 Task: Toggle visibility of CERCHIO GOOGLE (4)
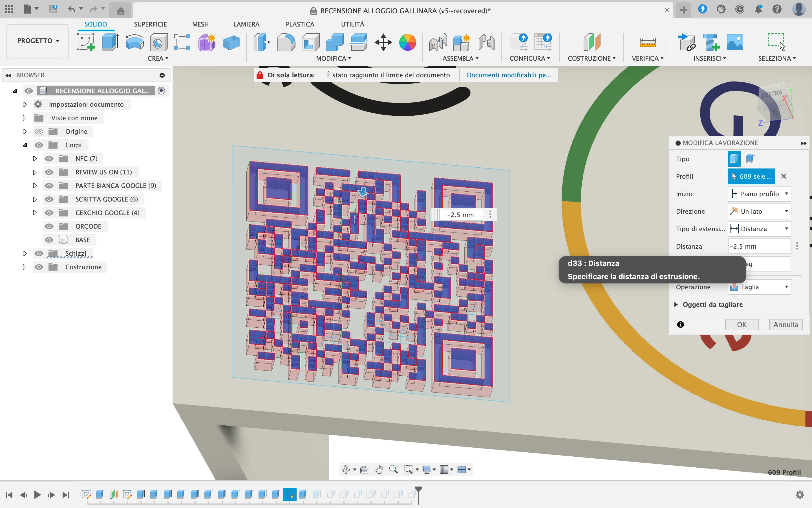49,213
